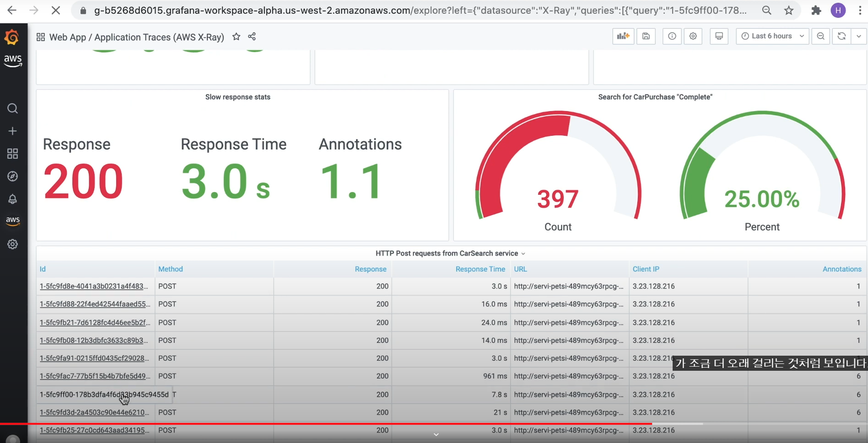Sort table by Method column header
Image resolution: width=868 pixels, height=443 pixels.
(x=170, y=269)
